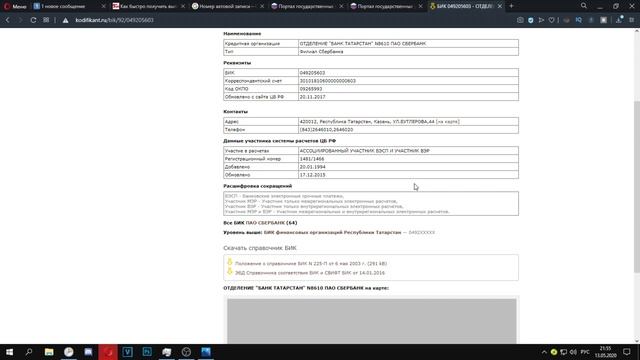Screen dimensions: 640x360
Task: Click the download arrow icon beside ЭБД Справочника
Action: point(229,271)
